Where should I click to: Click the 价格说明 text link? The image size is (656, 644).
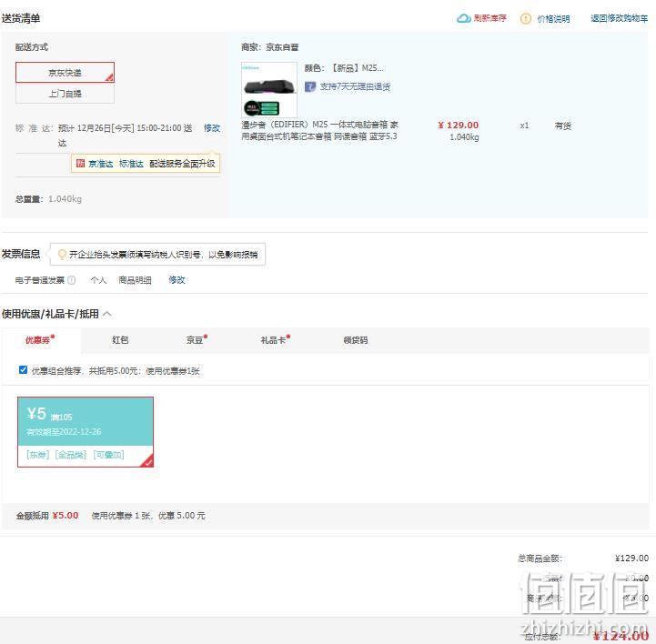click(x=553, y=19)
